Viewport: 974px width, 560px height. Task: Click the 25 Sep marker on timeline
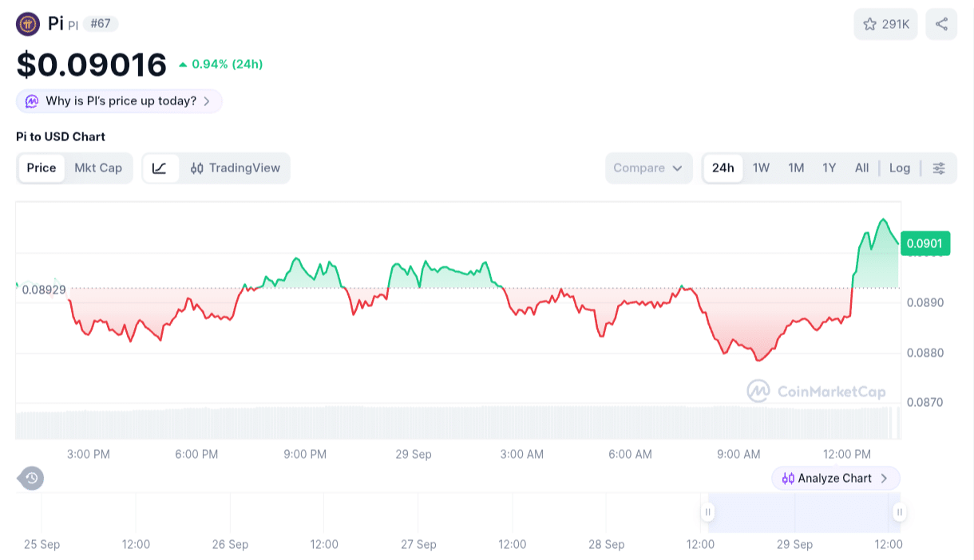coord(42,545)
